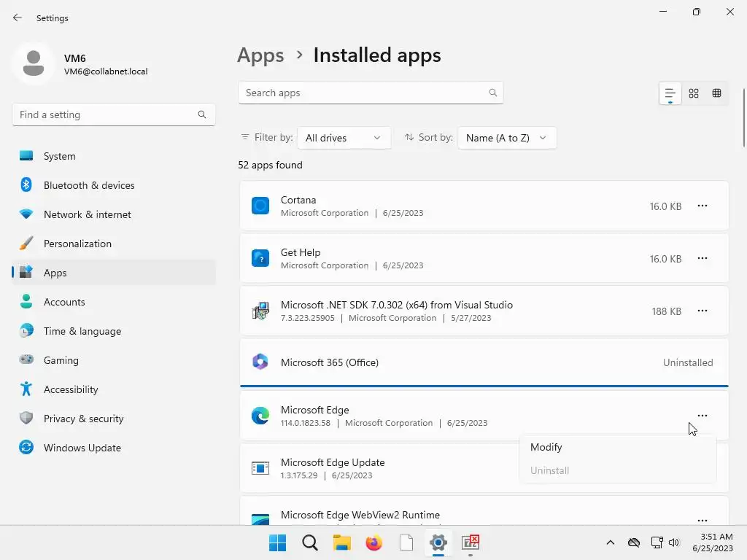Open the Filter by drives dropdown
The width and height of the screenshot is (747, 560).
point(344,138)
